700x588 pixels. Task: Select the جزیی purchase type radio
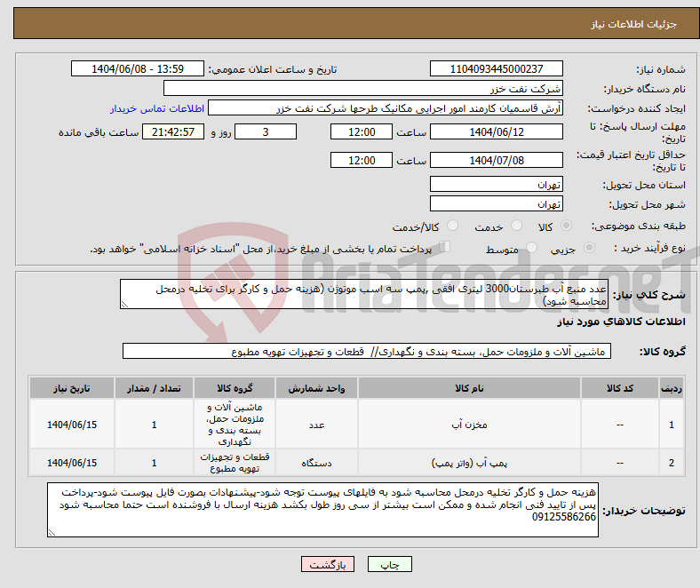tap(589, 247)
